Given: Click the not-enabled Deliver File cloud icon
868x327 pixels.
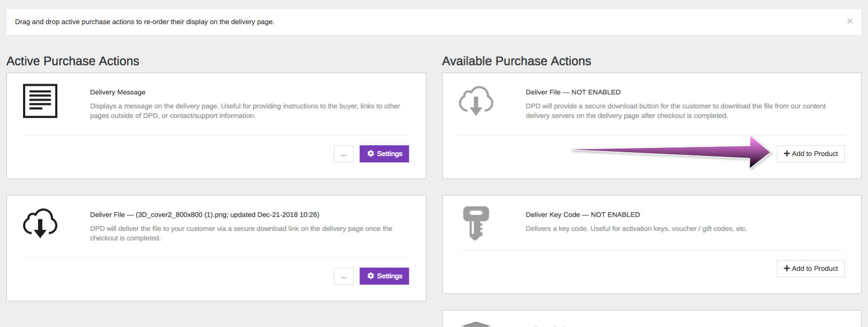Looking at the screenshot, I should tap(476, 101).
